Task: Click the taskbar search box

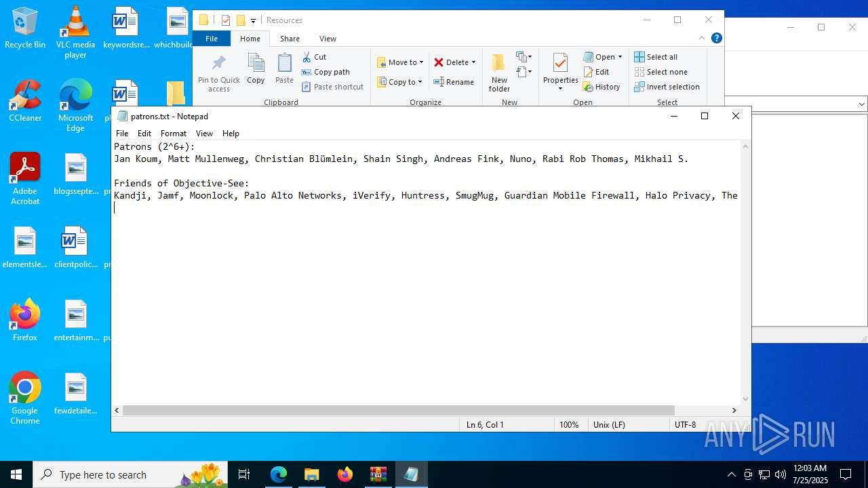Action: coord(130,474)
